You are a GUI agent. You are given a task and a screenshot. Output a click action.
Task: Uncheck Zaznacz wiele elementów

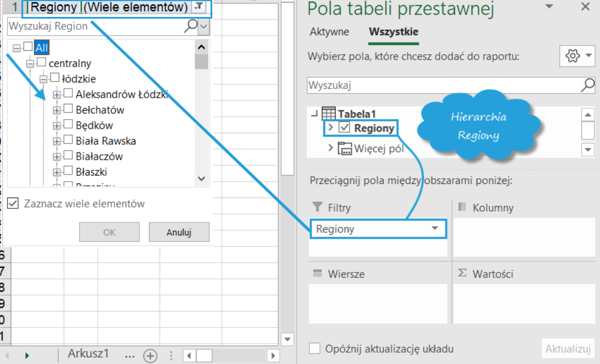14,204
